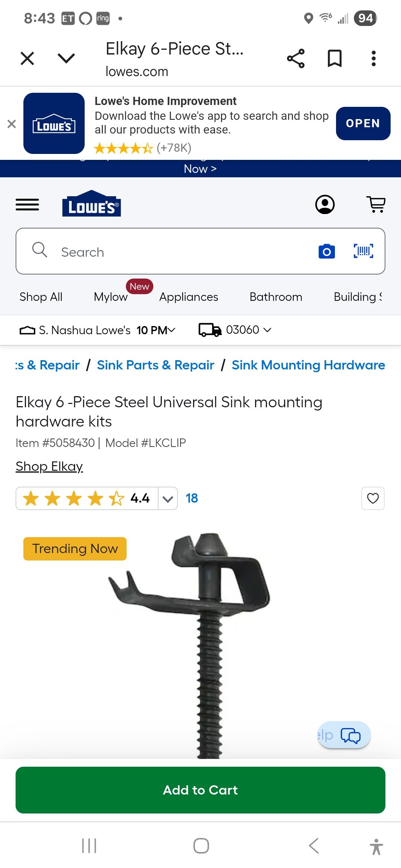This screenshot has height=868, width=401.
Task: Expand the 03060 delivery ZIP dropdown
Action: pos(235,330)
